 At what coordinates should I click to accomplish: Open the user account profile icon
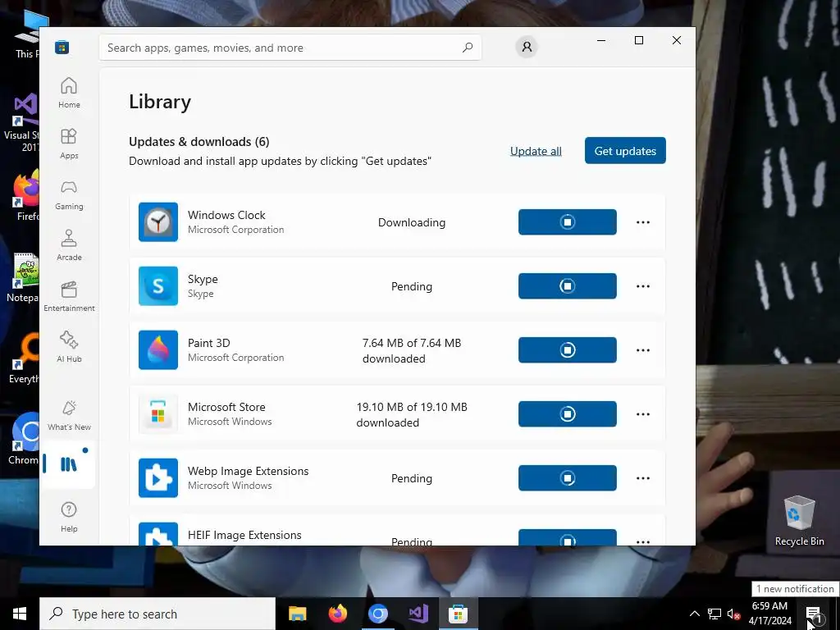point(527,47)
